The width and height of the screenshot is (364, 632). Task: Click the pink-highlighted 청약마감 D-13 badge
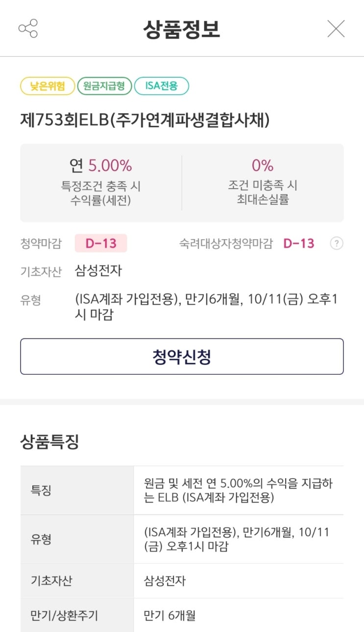101,243
